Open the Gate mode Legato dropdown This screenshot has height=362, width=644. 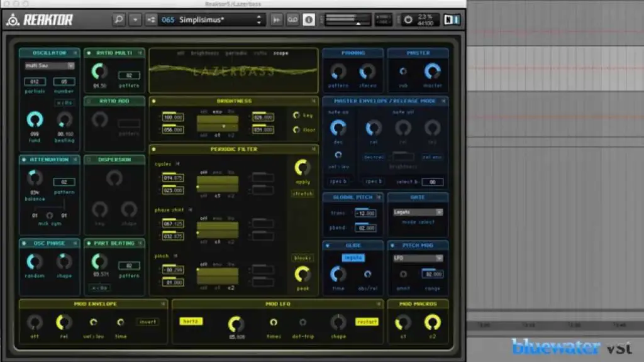point(418,212)
